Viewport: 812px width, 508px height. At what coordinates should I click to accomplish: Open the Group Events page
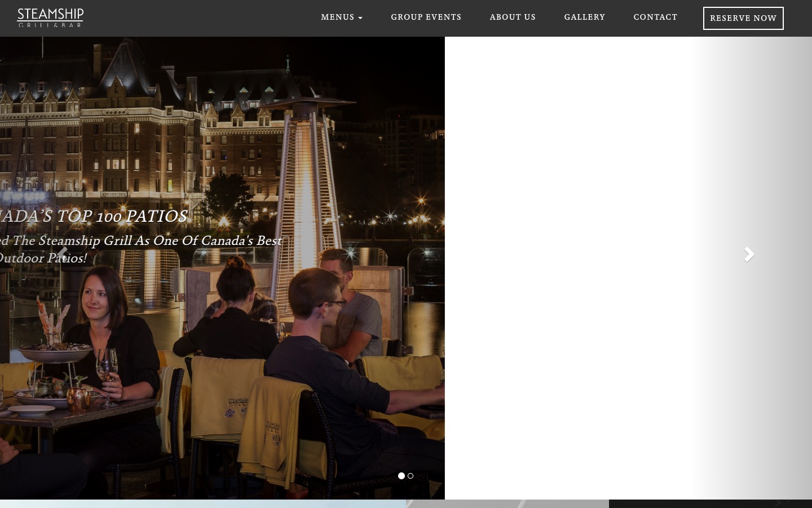point(426,17)
